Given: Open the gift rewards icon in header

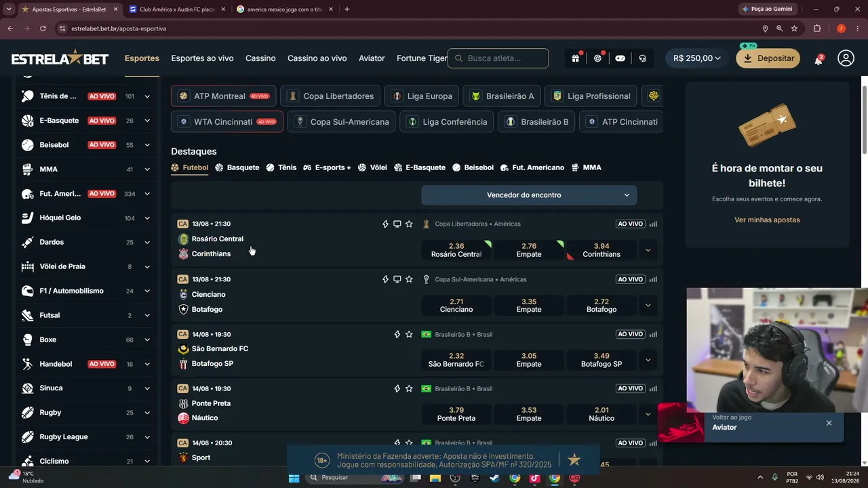Looking at the screenshot, I should pos(575,58).
